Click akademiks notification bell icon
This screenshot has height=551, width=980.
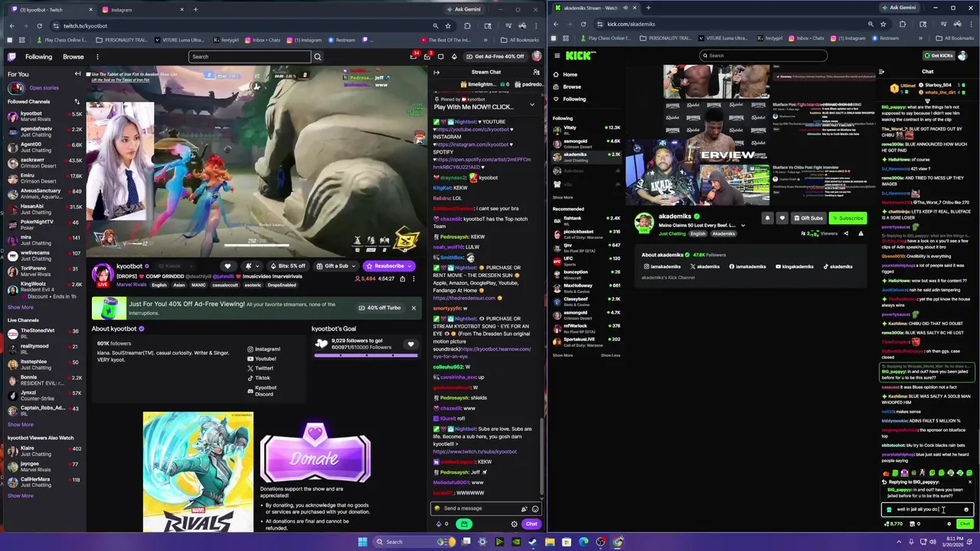point(767,218)
